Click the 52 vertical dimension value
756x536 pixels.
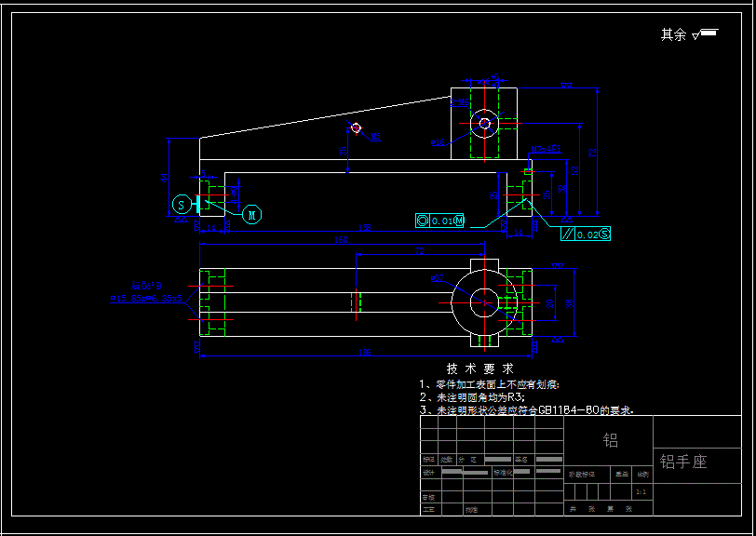574,170
